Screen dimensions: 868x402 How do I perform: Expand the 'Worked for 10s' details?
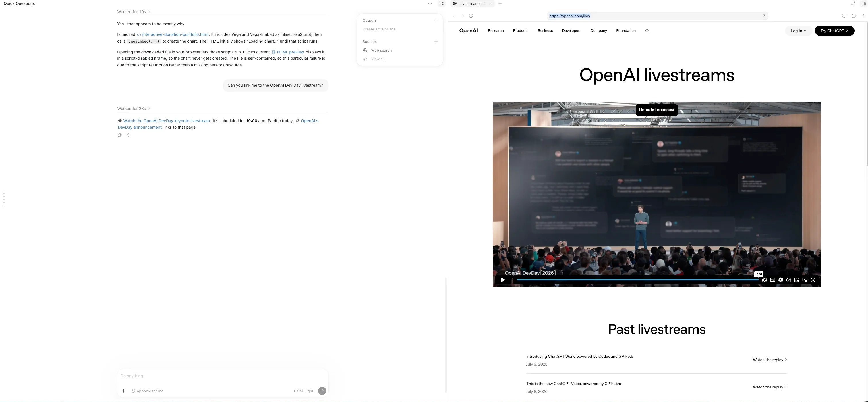pos(134,12)
